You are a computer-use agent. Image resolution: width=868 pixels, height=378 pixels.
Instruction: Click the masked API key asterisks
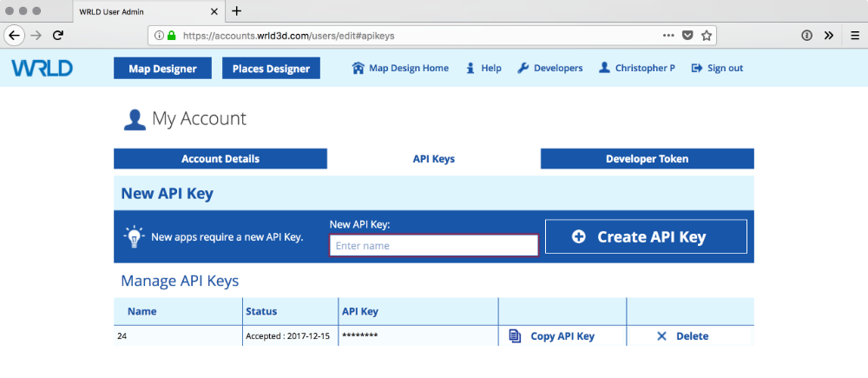point(360,335)
